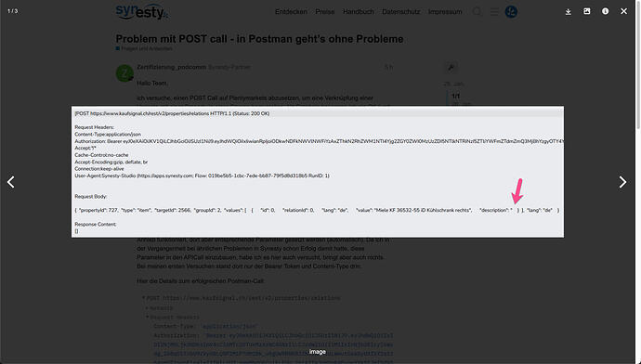Click the dimmed topic title "Problem mit POST call"
The width and height of the screenshot is (641, 364).
tap(259, 39)
